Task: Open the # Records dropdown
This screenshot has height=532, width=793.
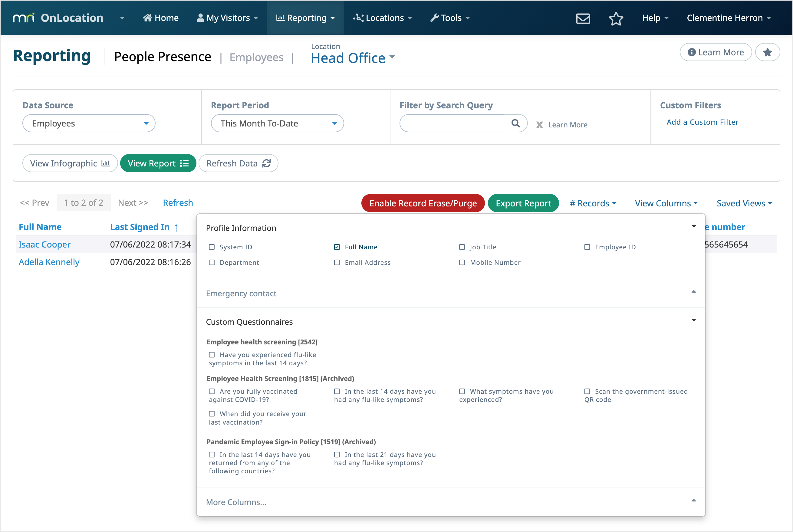Action: (x=593, y=203)
